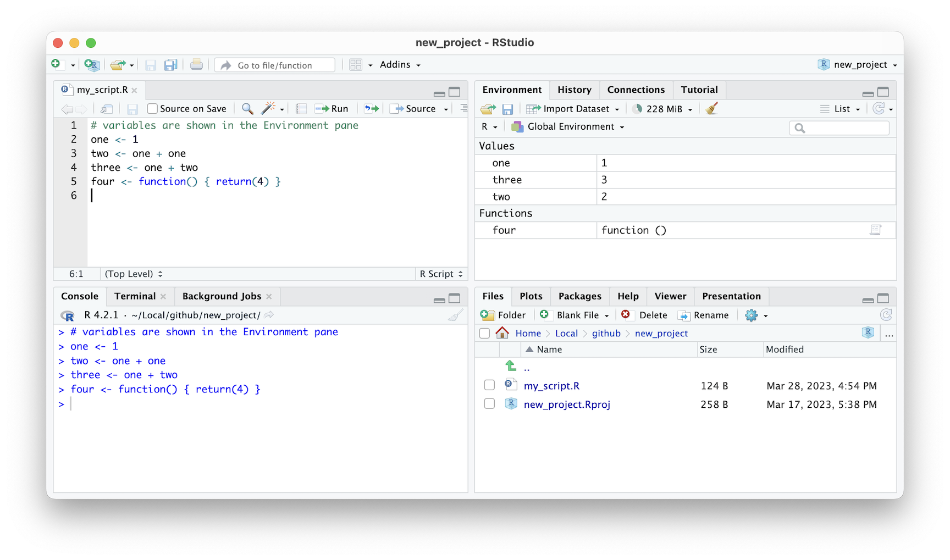Click the Go to file/function search field
This screenshot has height=560, width=950.
pos(275,65)
